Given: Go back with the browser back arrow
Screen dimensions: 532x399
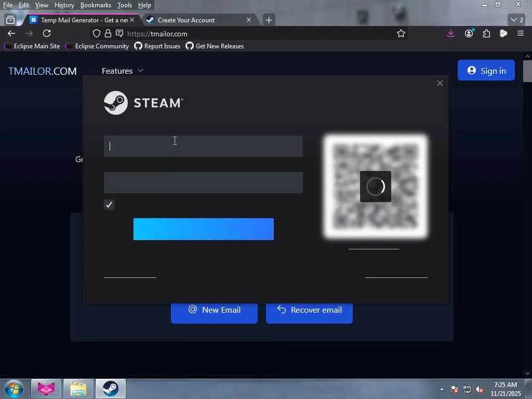Looking at the screenshot, I should pyautogui.click(x=11, y=34).
